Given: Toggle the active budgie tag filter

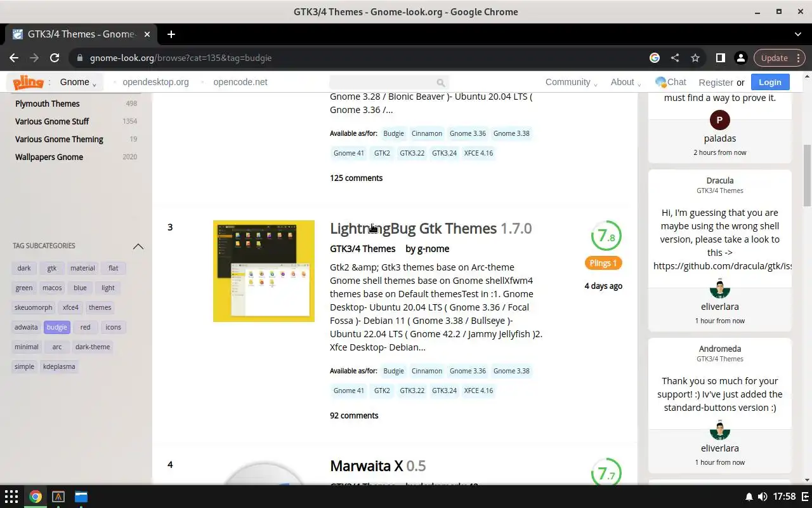Looking at the screenshot, I should coord(56,327).
